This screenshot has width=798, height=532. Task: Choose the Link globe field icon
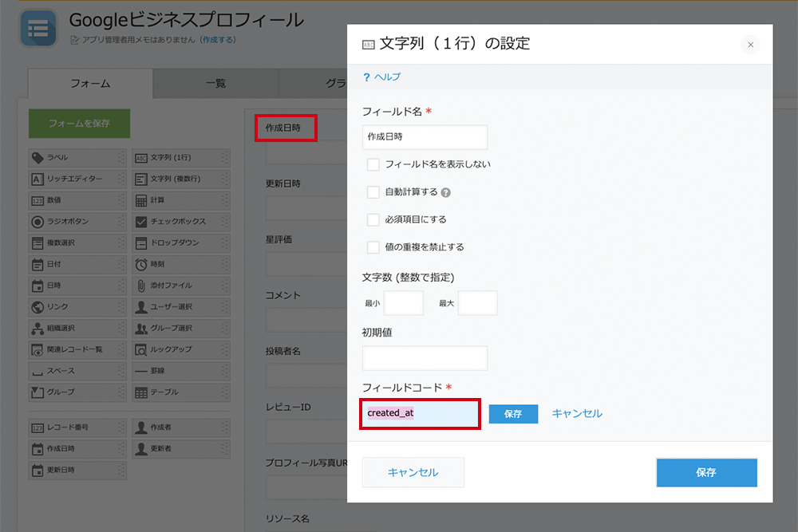(38, 307)
